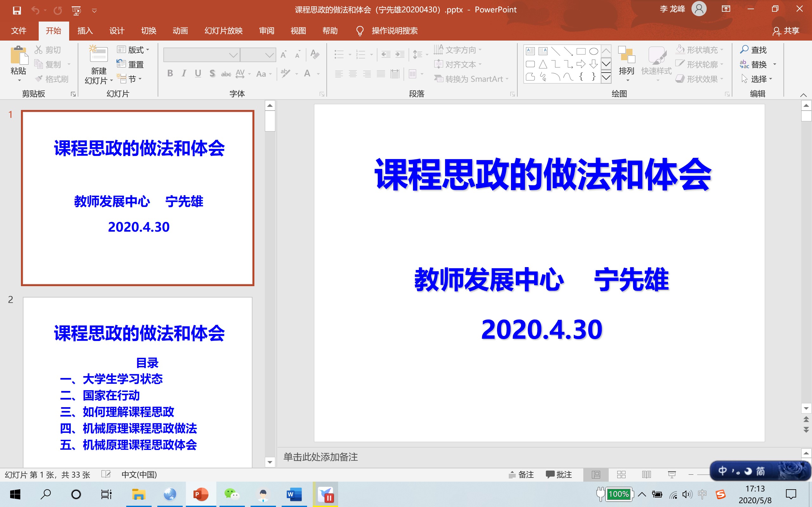812x507 pixels.
Task: Select the oval shape in shapes gallery
Action: click(593, 51)
